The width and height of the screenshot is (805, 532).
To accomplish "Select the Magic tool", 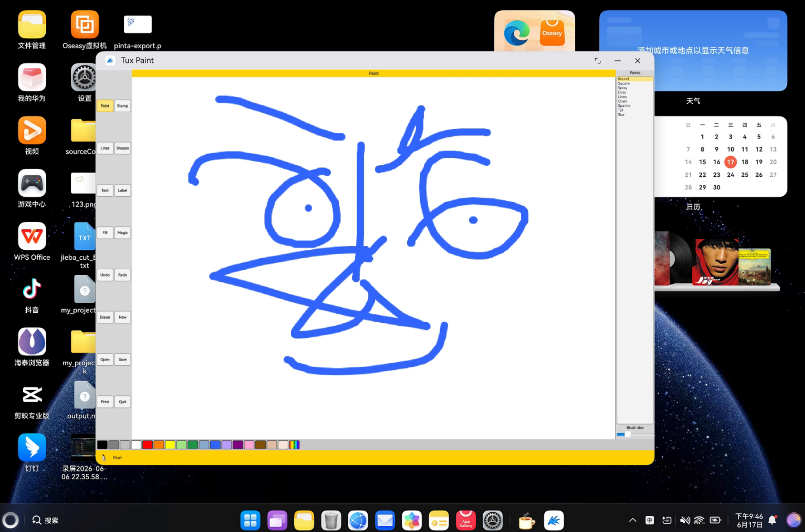I will click(x=122, y=233).
